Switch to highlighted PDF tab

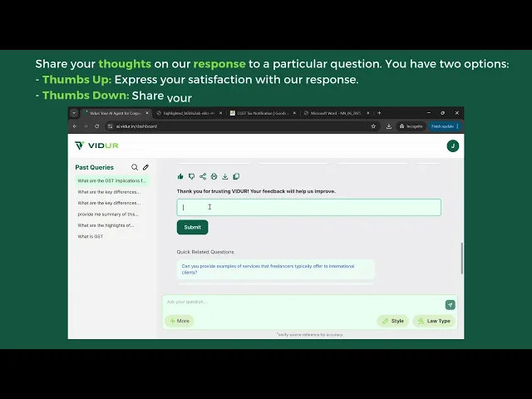[x=189, y=113]
